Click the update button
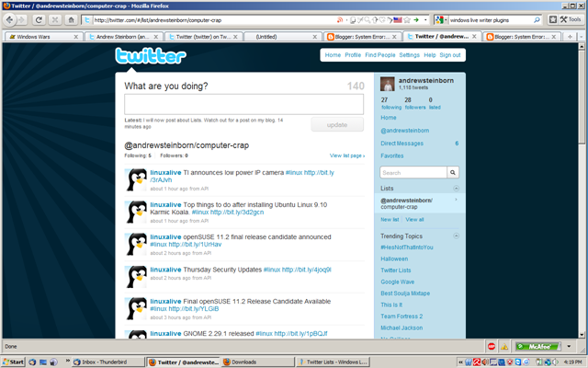Screen dimensions: 588x368 point(337,125)
